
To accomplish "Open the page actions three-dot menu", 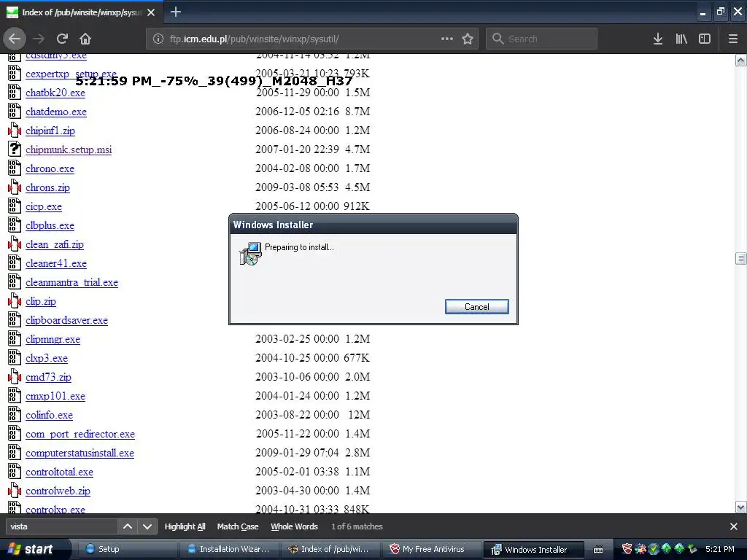I will pyautogui.click(x=447, y=39).
